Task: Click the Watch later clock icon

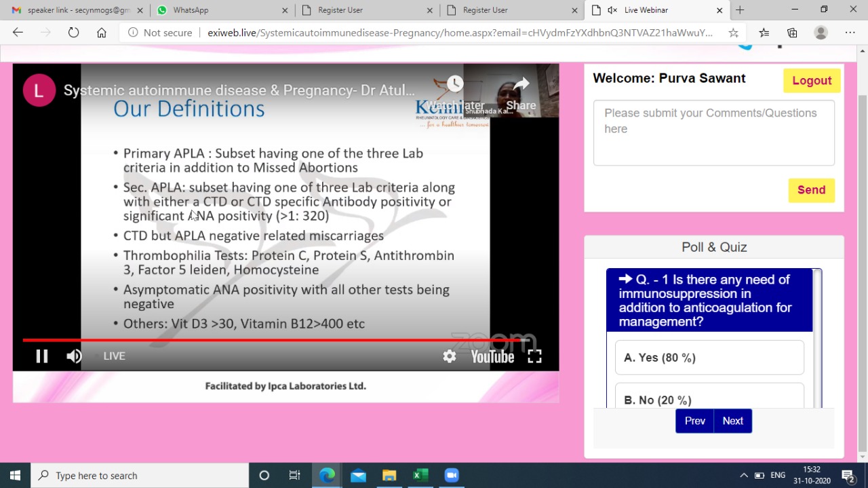Action: pos(455,84)
